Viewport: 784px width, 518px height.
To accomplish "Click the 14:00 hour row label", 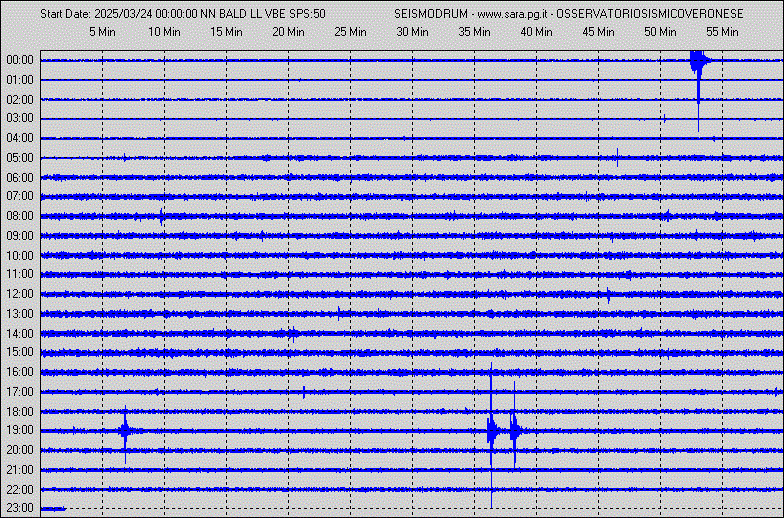I will point(20,334).
